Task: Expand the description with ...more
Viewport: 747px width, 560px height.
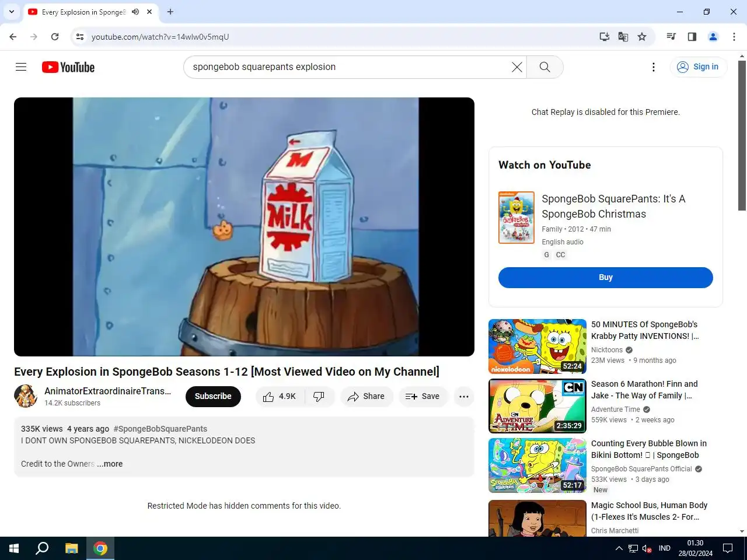Action: (110, 464)
